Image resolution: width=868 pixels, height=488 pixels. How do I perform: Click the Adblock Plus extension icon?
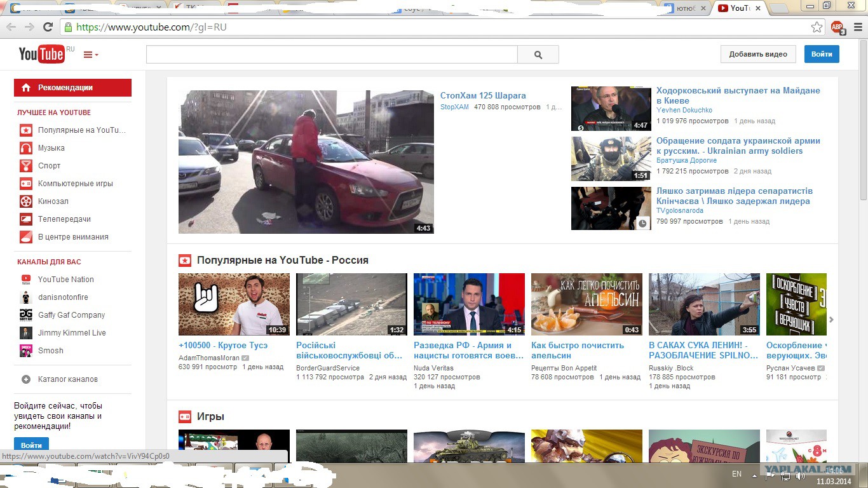point(837,27)
